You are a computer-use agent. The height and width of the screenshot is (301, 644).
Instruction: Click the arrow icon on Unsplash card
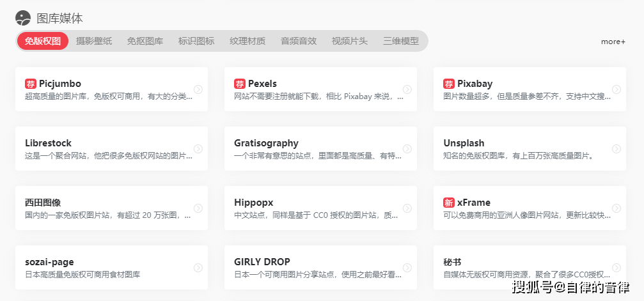[x=616, y=149]
